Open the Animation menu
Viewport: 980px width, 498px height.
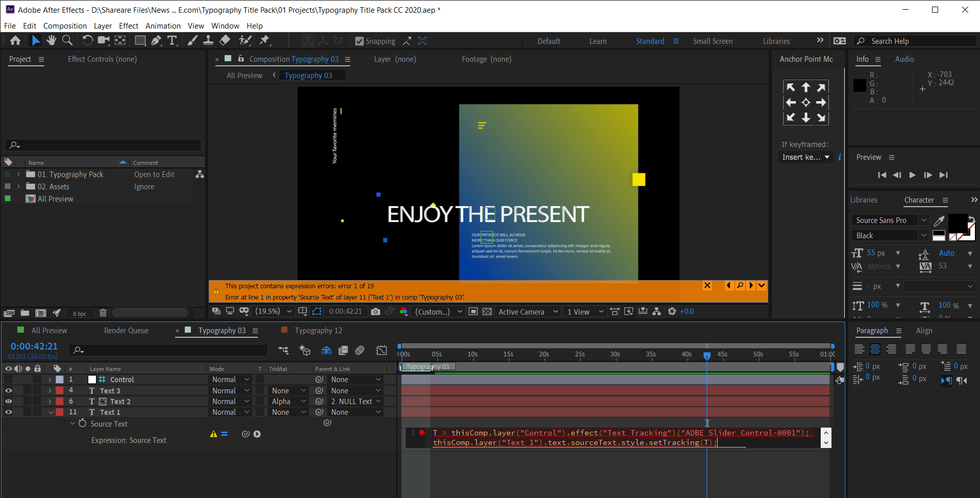tap(163, 26)
